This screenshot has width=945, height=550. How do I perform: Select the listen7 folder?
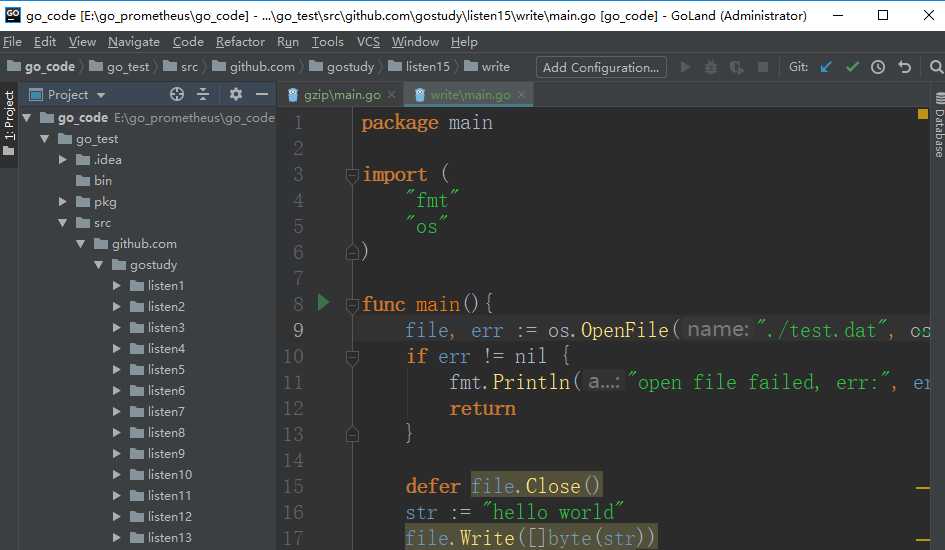point(166,411)
